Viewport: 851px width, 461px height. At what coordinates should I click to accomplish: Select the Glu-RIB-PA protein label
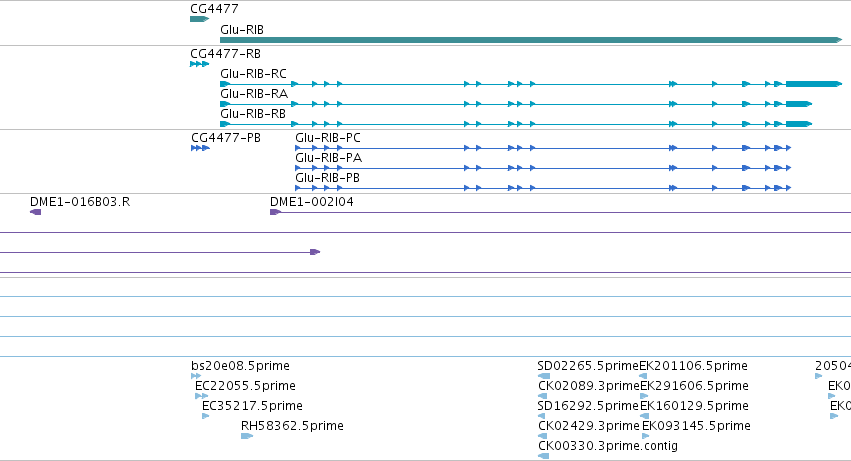[x=328, y=158]
